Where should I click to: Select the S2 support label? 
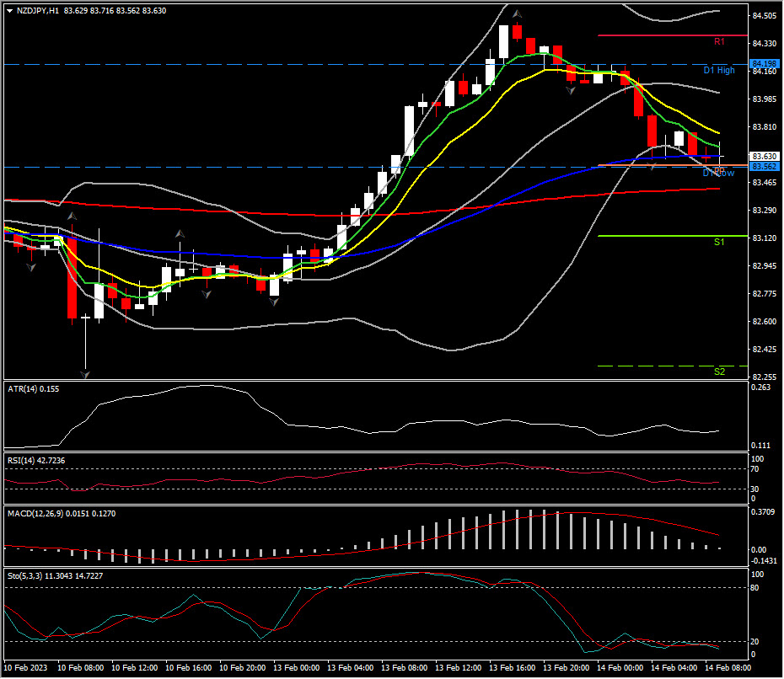tap(718, 372)
